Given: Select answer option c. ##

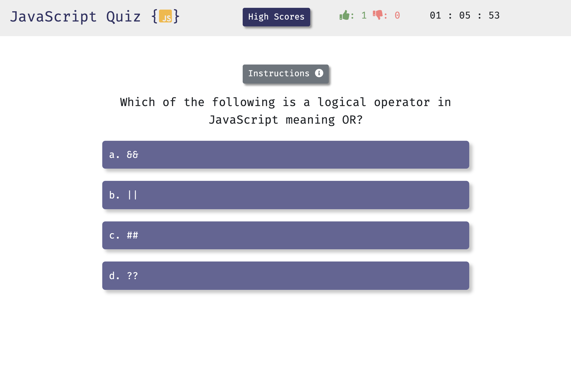Looking at the screenshot, I should (x=285, y=235).
